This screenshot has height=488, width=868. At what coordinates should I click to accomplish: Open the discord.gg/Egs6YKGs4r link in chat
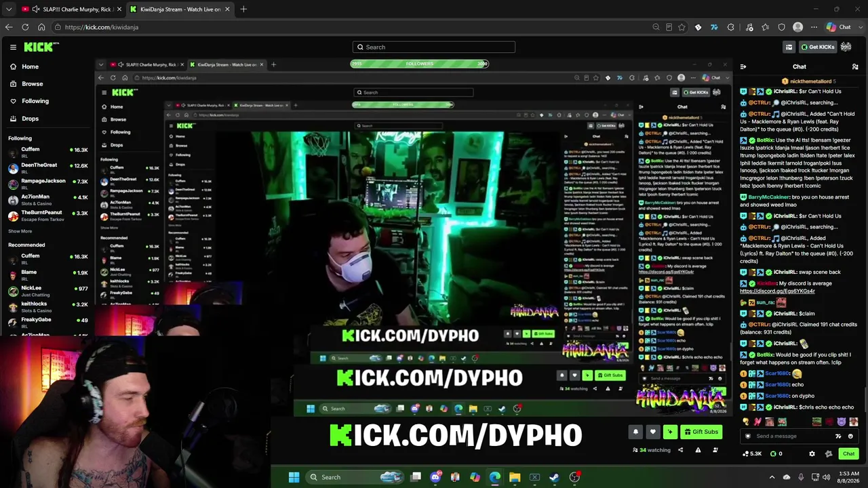click(777, 291)
